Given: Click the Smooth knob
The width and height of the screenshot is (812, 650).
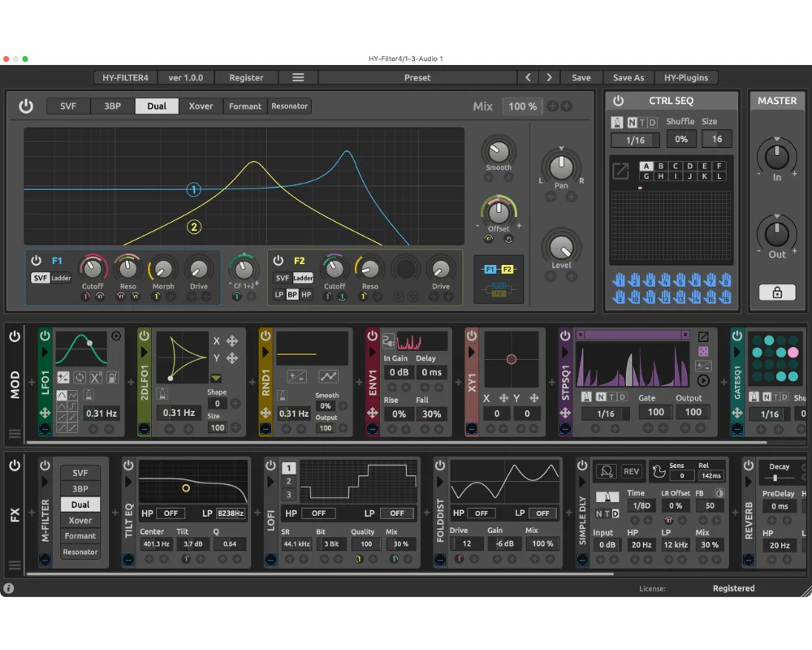Looking at the screenshot, I should tap(499, 151).
